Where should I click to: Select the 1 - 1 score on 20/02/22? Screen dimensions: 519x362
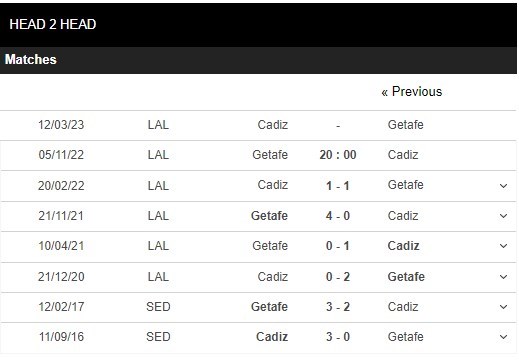[338, 186]
